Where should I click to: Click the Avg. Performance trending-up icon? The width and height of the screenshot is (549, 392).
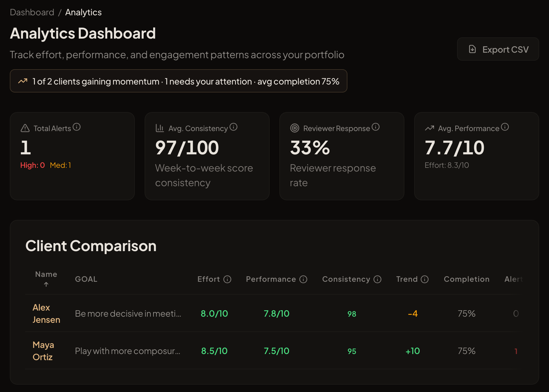tap(430, 128)
